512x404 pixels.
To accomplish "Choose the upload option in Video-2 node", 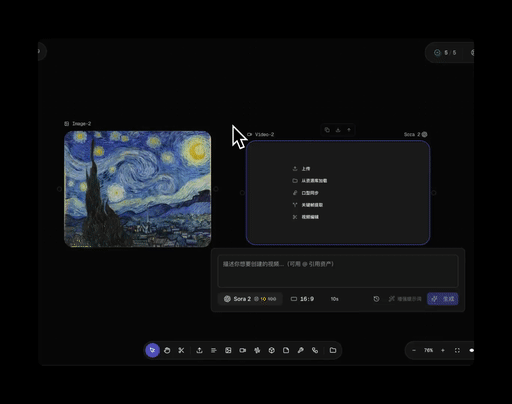I will pyautogui.click(x=302, y=169).
